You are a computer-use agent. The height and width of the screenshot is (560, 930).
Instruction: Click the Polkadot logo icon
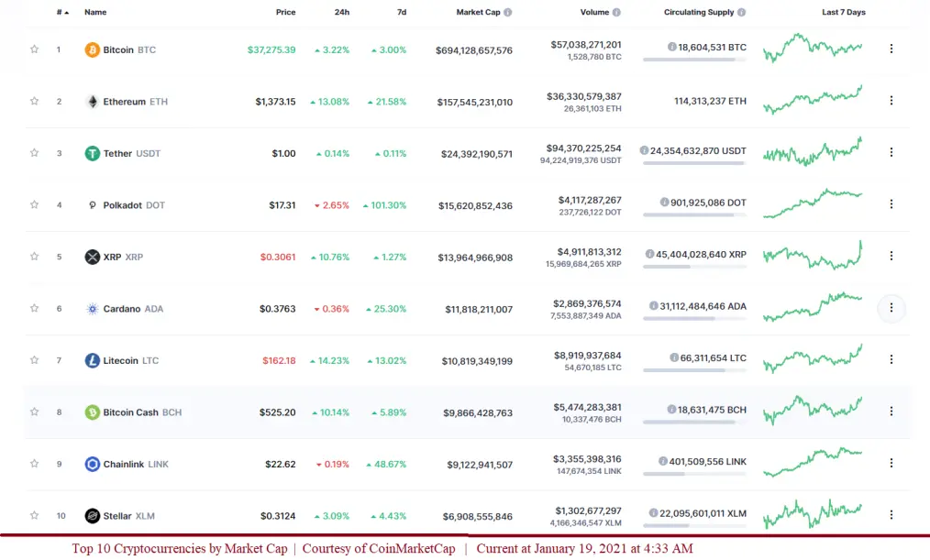pyautogui.click(x=92, y=205)
